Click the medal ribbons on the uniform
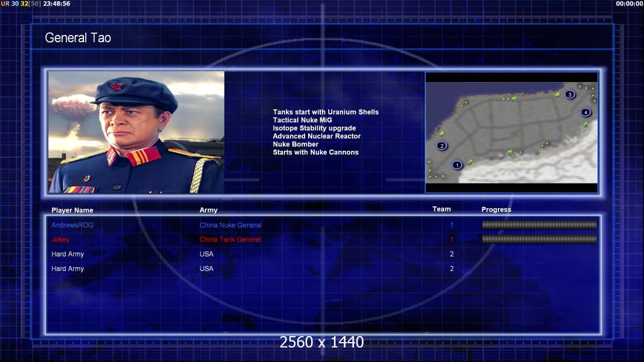The width and height of the screenshot is (644, 362). tap(79, 189)
